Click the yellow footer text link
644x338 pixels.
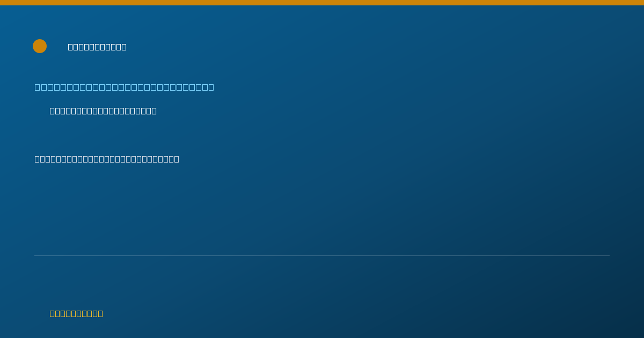click(x=76, y=313)
